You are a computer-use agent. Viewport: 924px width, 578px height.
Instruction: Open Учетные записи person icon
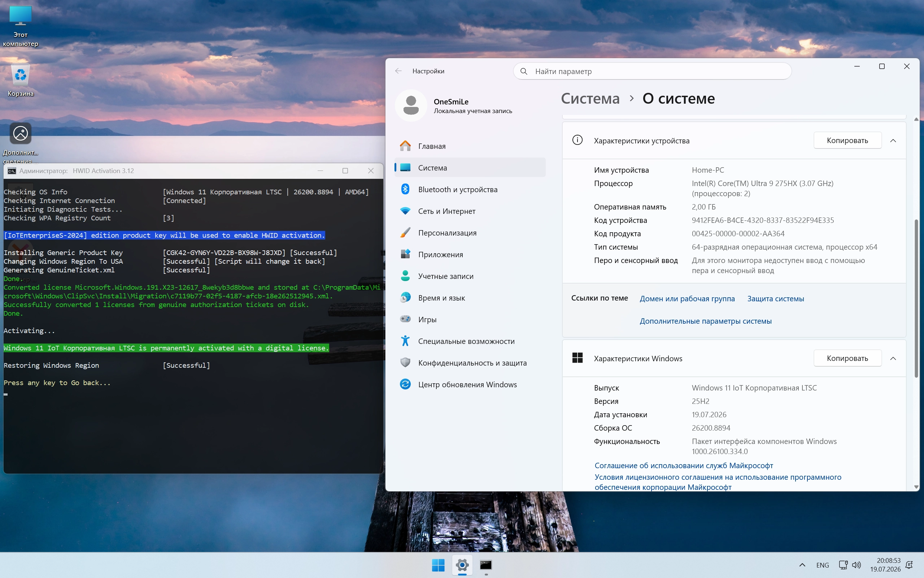click(x=405, y=276)
